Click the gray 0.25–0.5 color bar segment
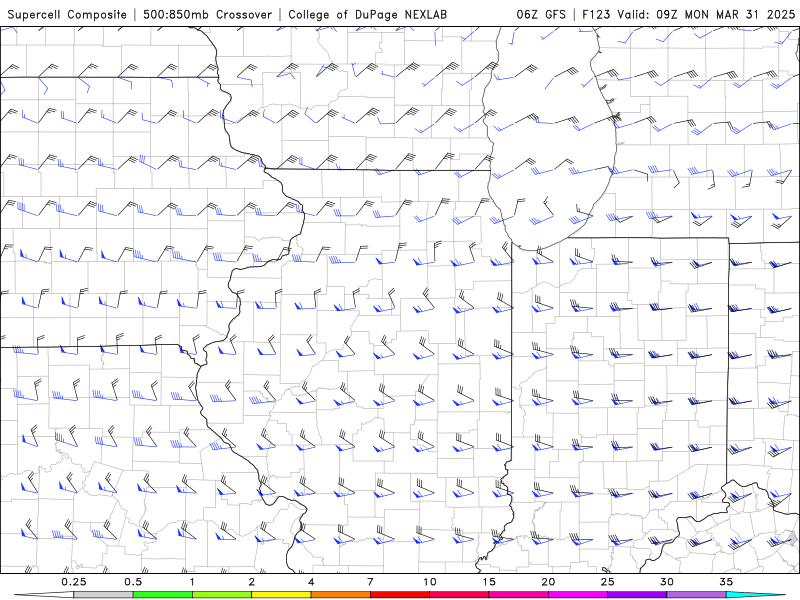The width and height of the screenshot is (800, 600). click(104, 595)
